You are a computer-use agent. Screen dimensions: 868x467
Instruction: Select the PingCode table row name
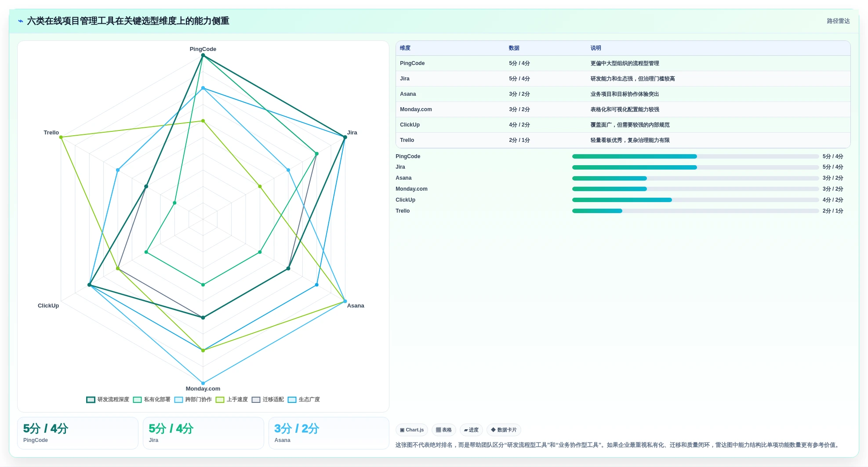pos(412,63)
